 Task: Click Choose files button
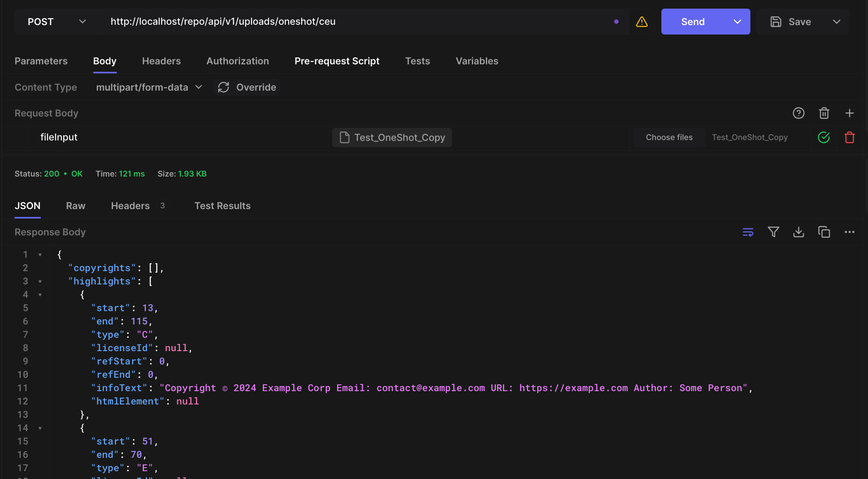[669, 137]
